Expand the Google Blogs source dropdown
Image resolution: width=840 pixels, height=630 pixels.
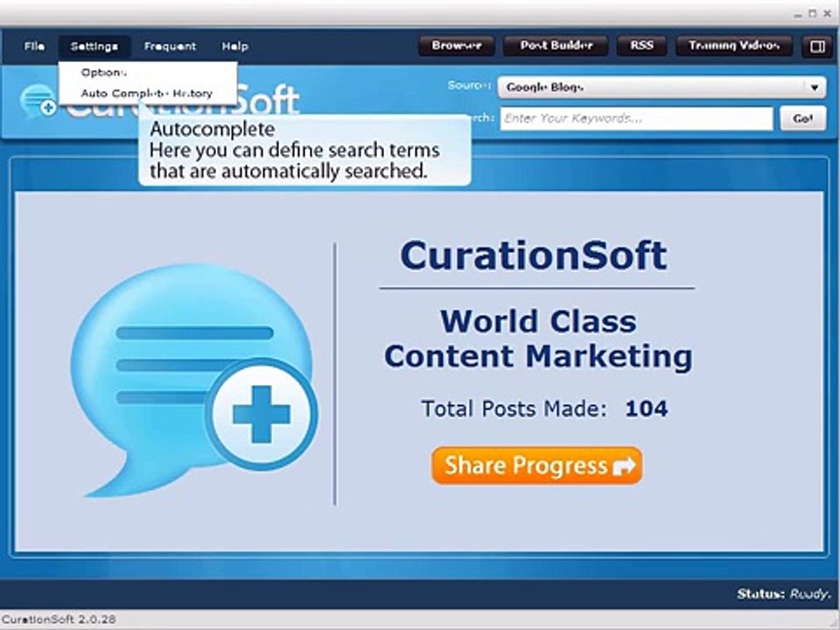pos(662,87)
